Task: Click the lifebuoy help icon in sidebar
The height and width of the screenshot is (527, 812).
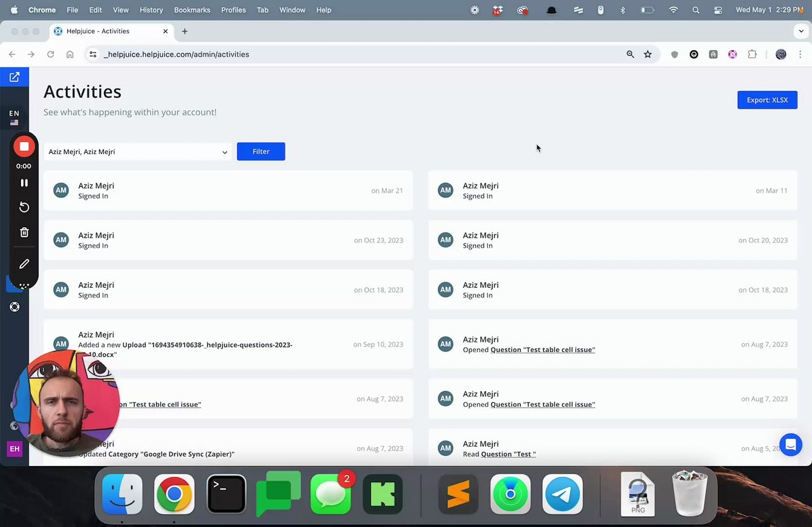Action: pyautogui.click(x=15, y=307)
